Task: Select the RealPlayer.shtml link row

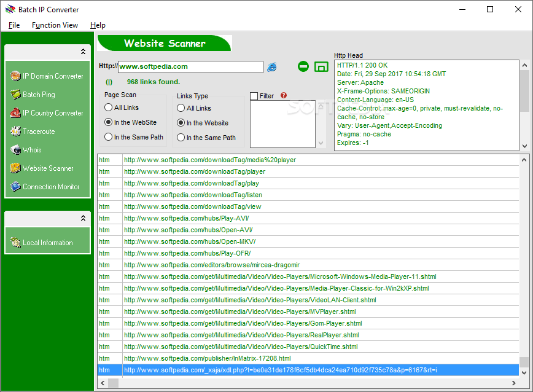Action: tap(308, 335)
